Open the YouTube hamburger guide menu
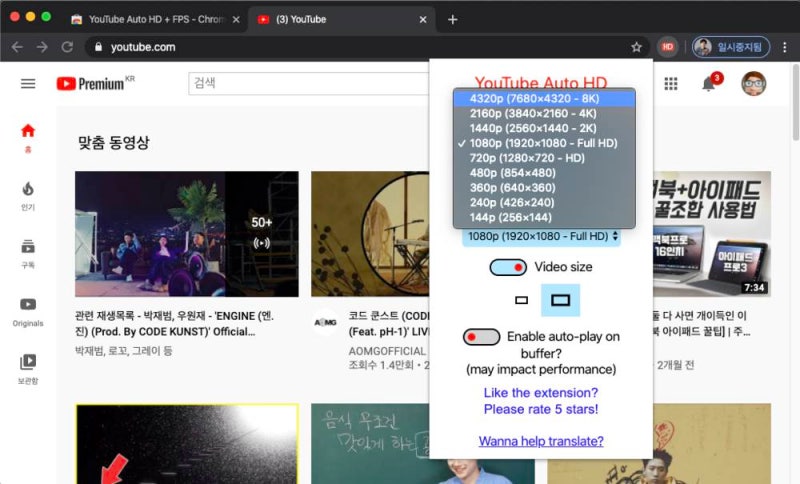Image resolution: width=800 pixels, height=484 pixels. tap(28, 84)
